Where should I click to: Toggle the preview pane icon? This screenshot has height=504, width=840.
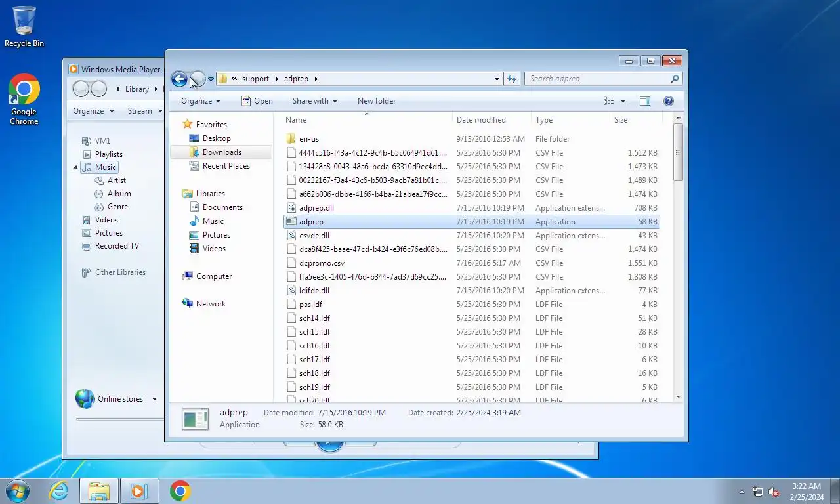(x=645, y=101)
